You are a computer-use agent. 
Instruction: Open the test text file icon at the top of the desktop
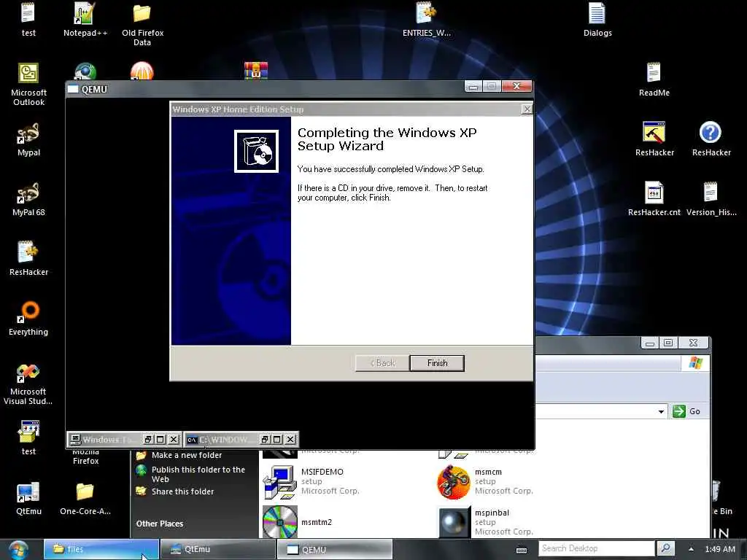click(28, 20)
